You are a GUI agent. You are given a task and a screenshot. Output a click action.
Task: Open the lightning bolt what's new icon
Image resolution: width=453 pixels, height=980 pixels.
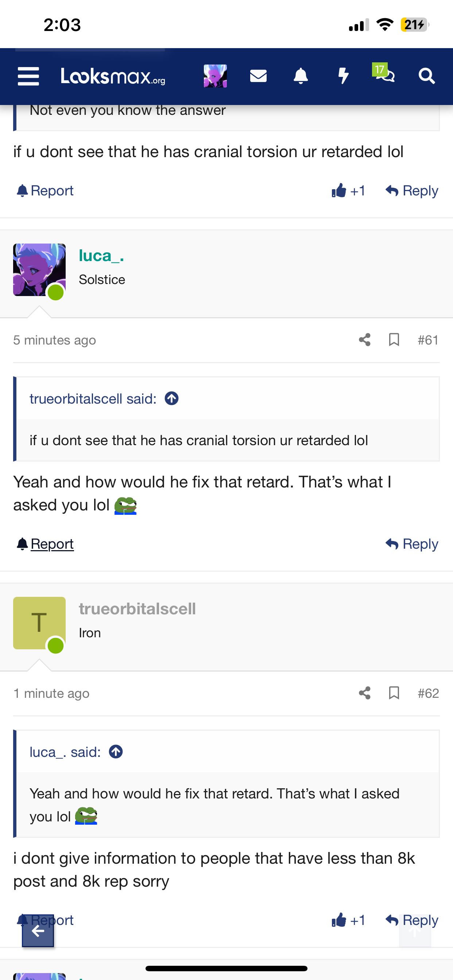(x=343, y=76)
